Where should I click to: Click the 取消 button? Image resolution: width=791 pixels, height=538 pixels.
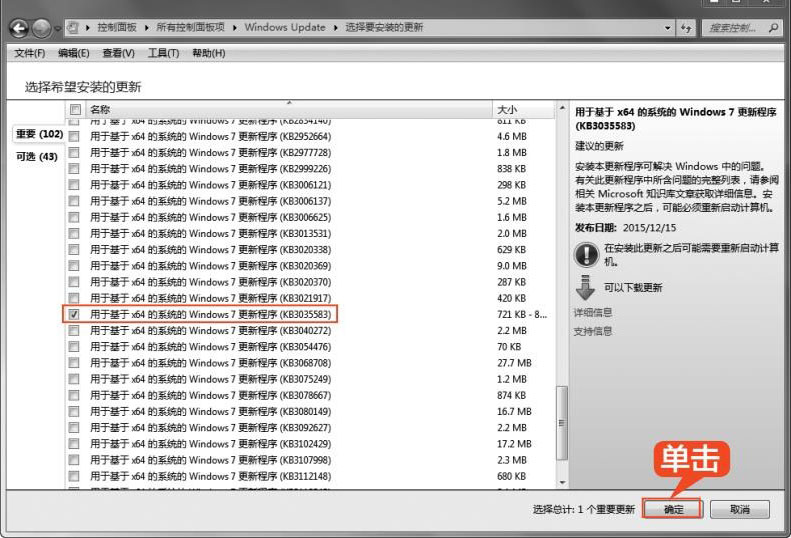[740, 509]
